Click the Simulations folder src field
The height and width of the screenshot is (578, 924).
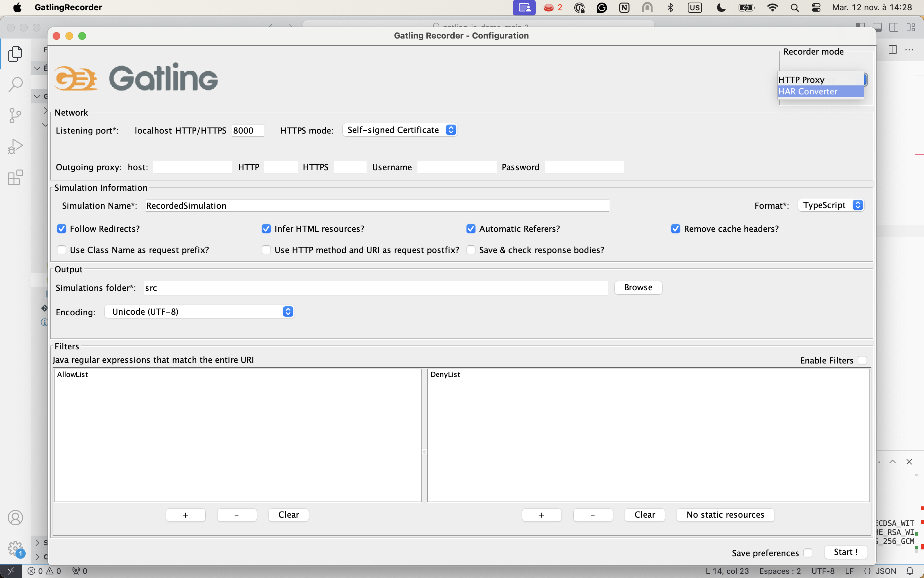(x=376, y=288)
